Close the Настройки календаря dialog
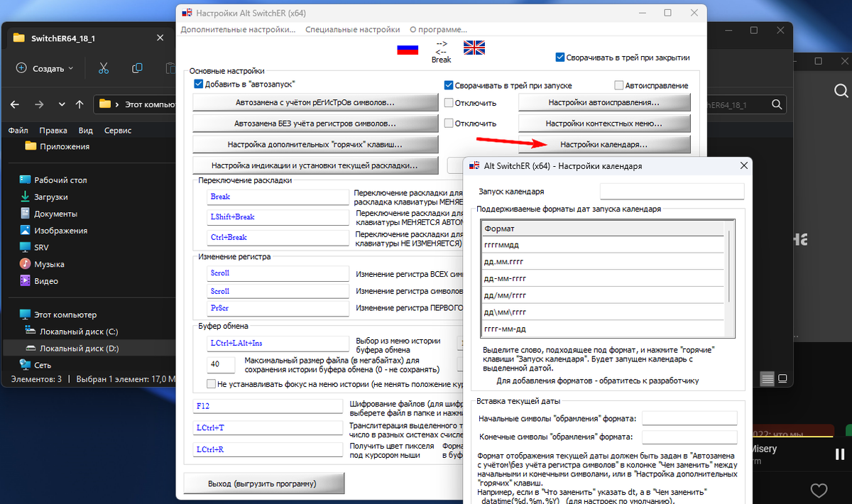The image size is (852, 504). pyautogui.click(x=743, y=165)
